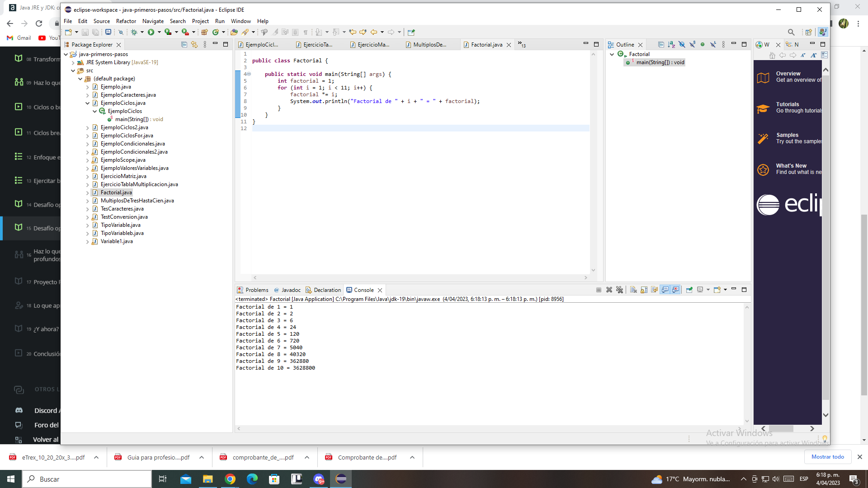The image size is (868, 488).
Task: Click the Run menu in menu bar
Action: pyautogui.click(x=220, y=21)
